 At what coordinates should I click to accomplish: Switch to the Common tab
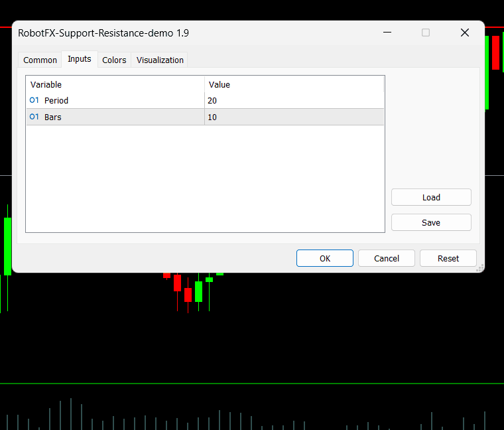tap(40, 60)
